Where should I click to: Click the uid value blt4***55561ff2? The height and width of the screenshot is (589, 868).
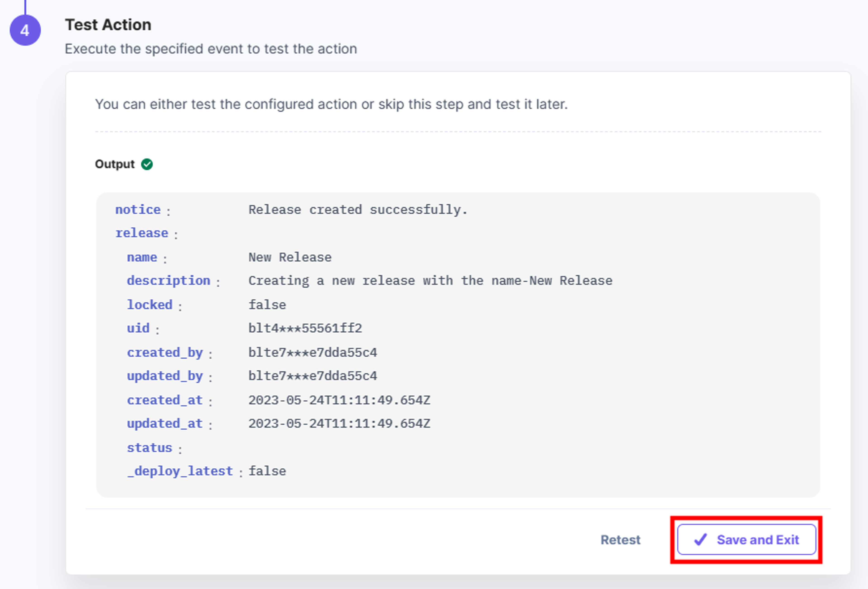tap(305, 328)
